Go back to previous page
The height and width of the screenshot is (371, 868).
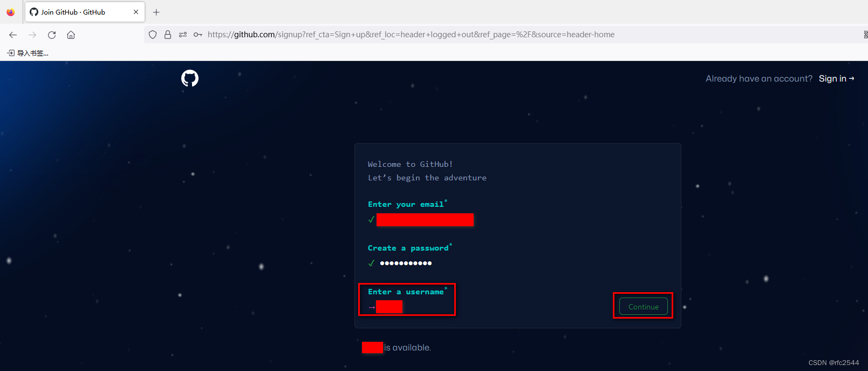[13, 35]
